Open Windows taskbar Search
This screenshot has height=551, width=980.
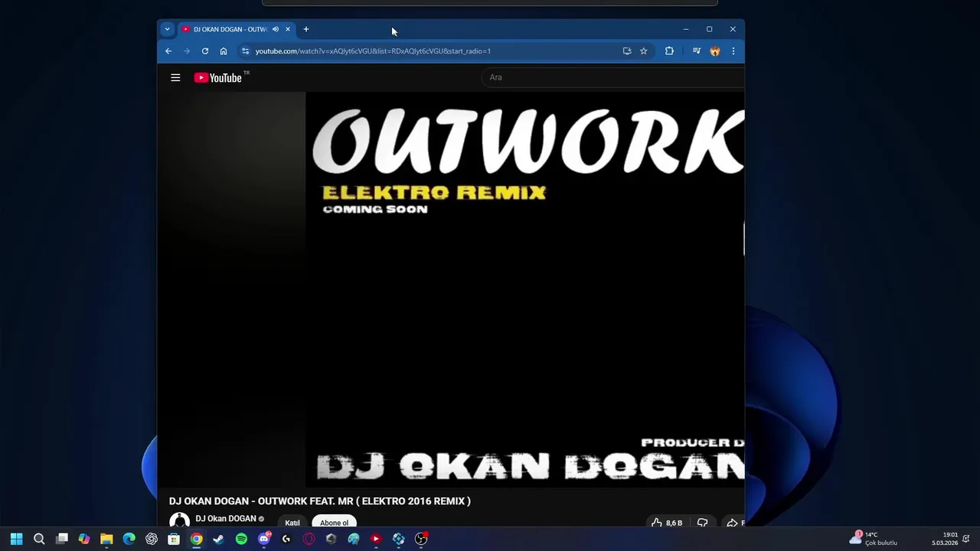click(39, 539)
